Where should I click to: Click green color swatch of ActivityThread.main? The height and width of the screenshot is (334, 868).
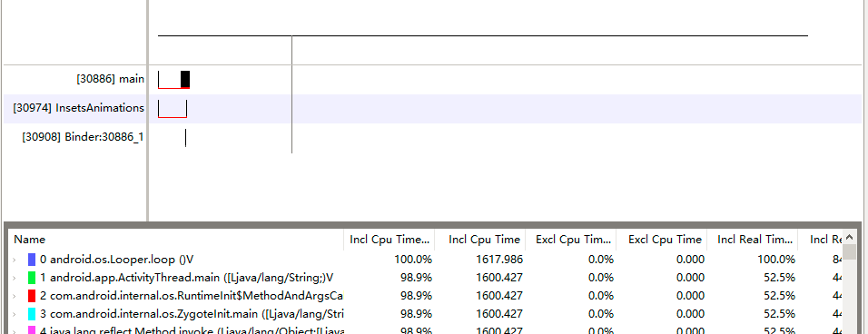coord(32,278)
